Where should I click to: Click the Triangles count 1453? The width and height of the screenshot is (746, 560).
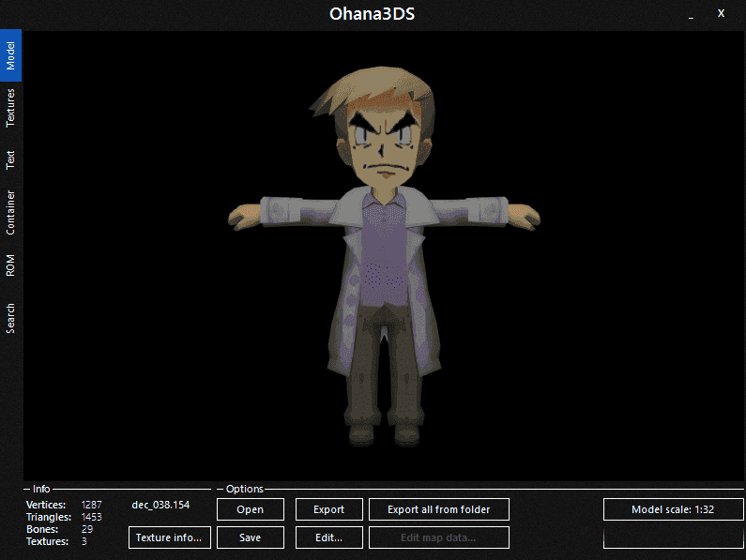91,517
